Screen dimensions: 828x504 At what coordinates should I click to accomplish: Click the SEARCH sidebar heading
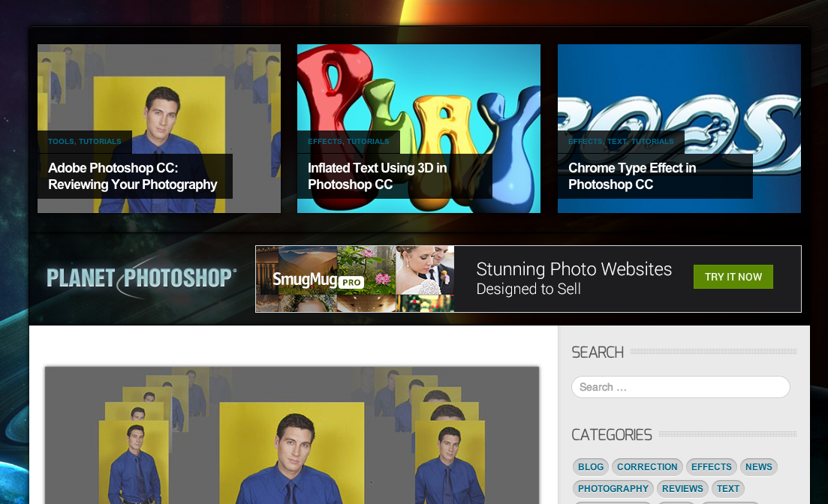tap(598, 352)
